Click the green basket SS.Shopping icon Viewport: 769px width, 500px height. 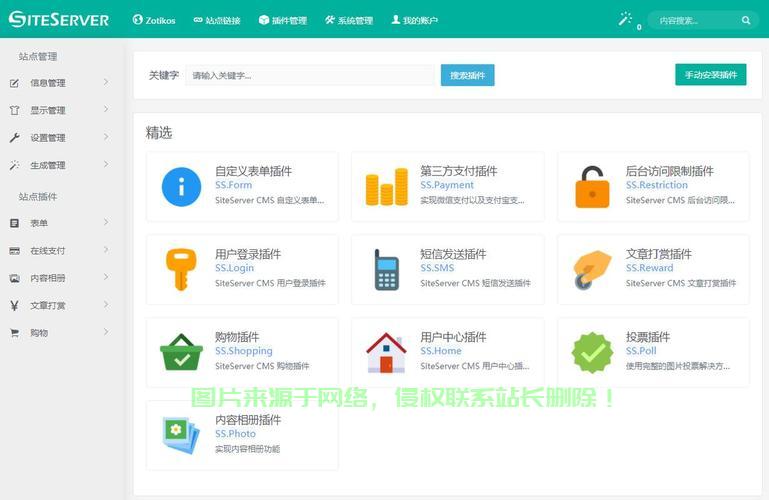181,352
